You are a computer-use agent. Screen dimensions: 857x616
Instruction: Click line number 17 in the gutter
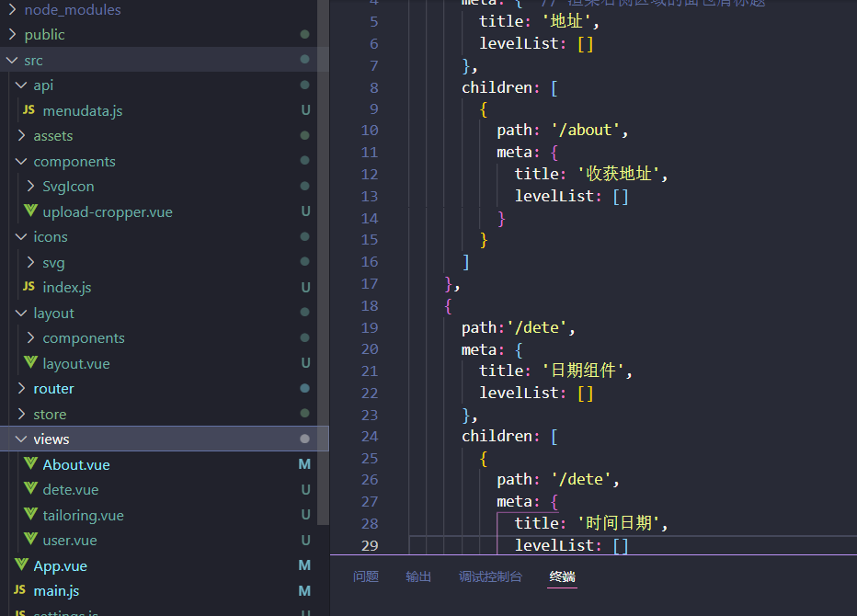(370, 284)
